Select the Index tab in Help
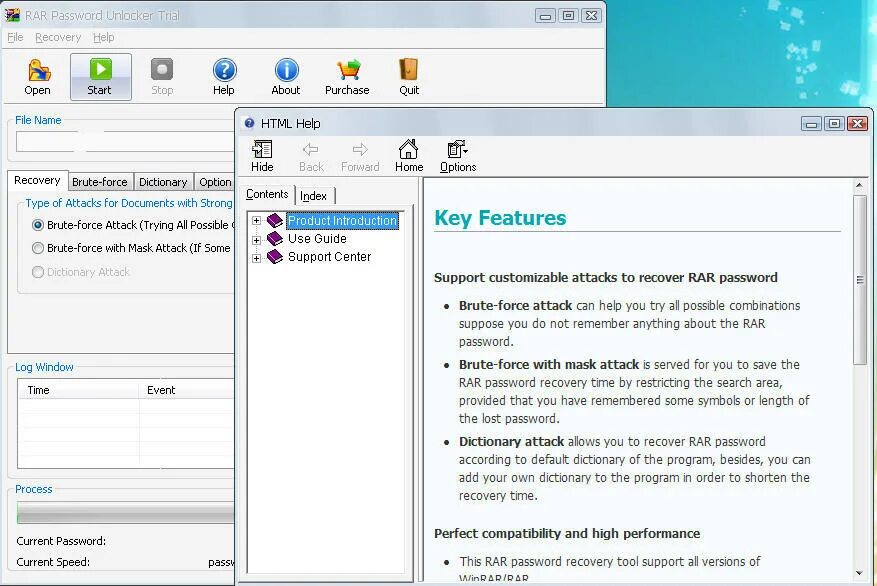Screen dimensions: 877x586 pos(314,196)
